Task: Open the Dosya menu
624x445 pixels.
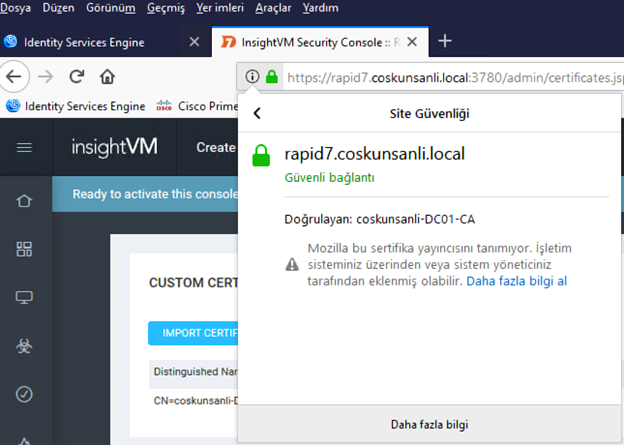Action: [16, 8]
